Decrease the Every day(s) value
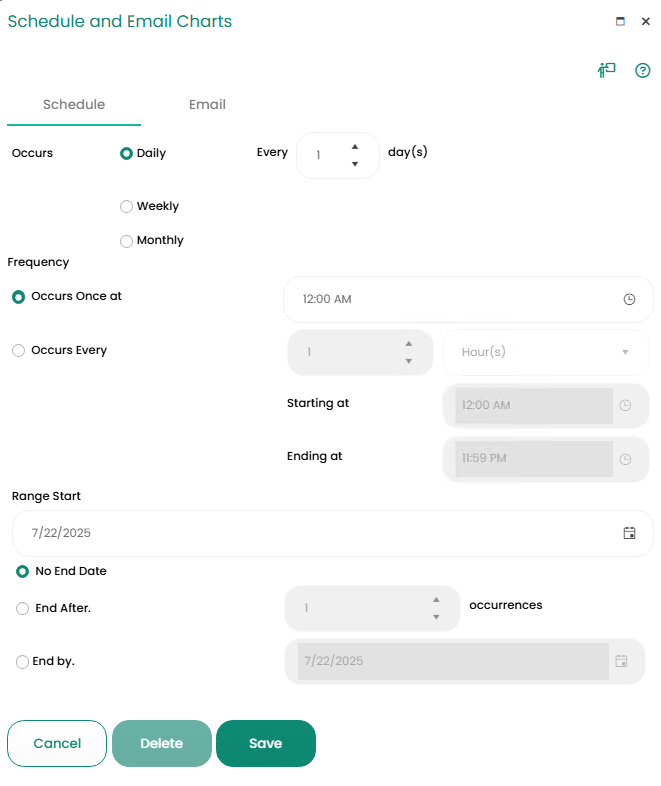The height and width of the screenshot is (786, 661). pos(355,164)
